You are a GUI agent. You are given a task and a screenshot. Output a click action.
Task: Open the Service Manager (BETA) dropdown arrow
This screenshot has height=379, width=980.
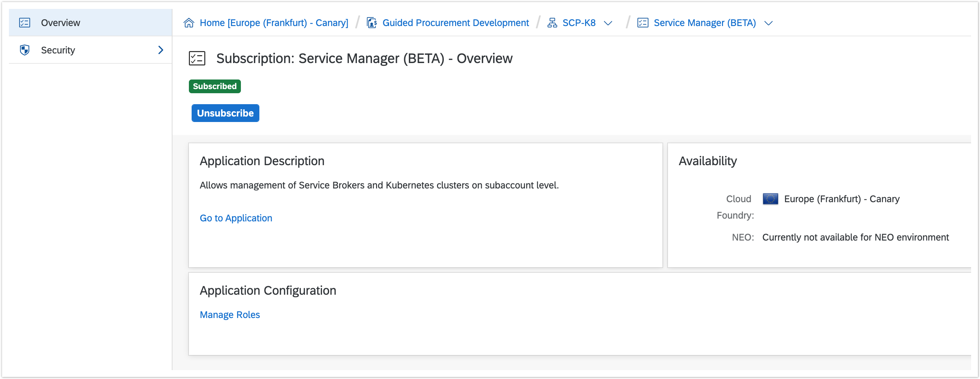coord(769,23)
